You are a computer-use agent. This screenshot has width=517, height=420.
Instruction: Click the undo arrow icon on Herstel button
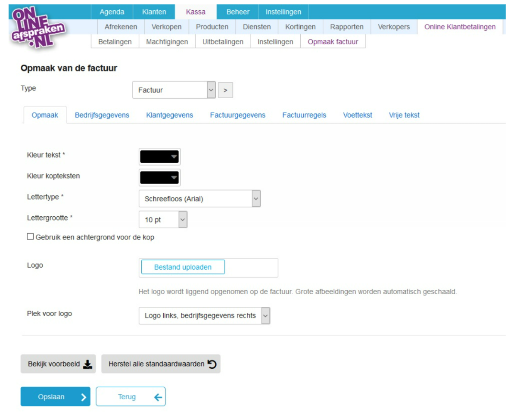(212, 364)
